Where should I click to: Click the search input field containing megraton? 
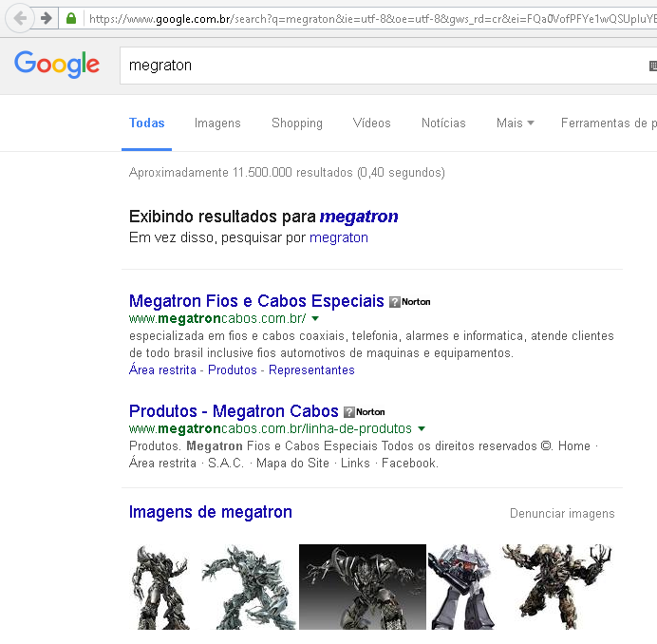point(380,66)
